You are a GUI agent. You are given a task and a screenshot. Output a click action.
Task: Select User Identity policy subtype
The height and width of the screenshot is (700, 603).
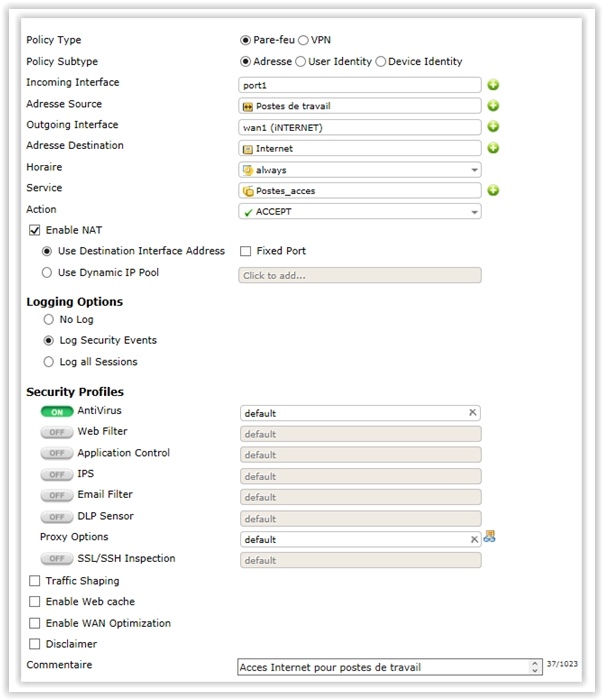coord(301,62)
